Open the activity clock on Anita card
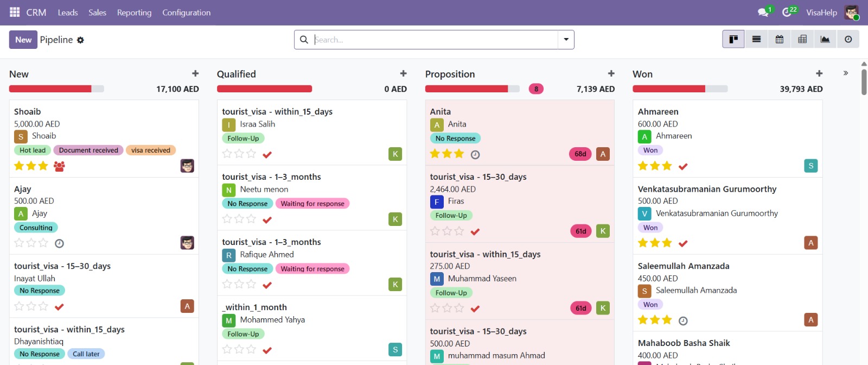This screenshot has width=868, height=365. pyautogui.click(x=475, y=154)
